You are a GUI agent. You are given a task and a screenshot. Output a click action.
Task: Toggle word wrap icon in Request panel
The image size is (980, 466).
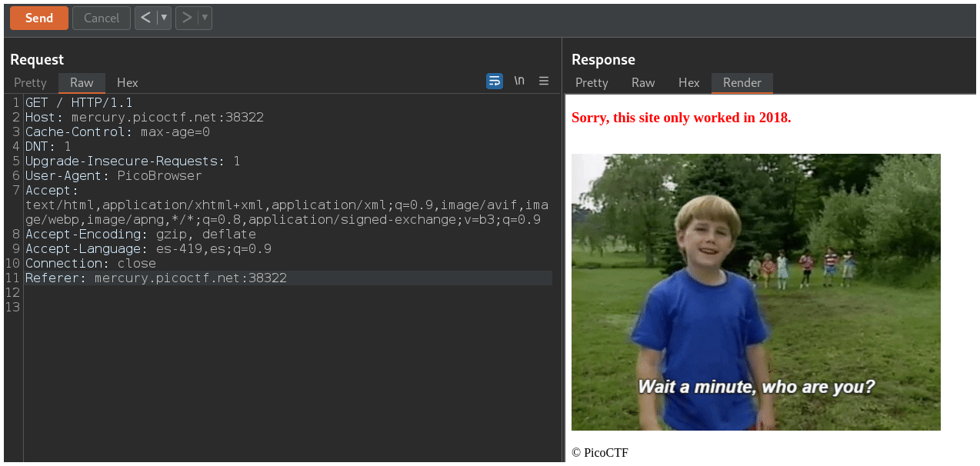coord(495,81)
